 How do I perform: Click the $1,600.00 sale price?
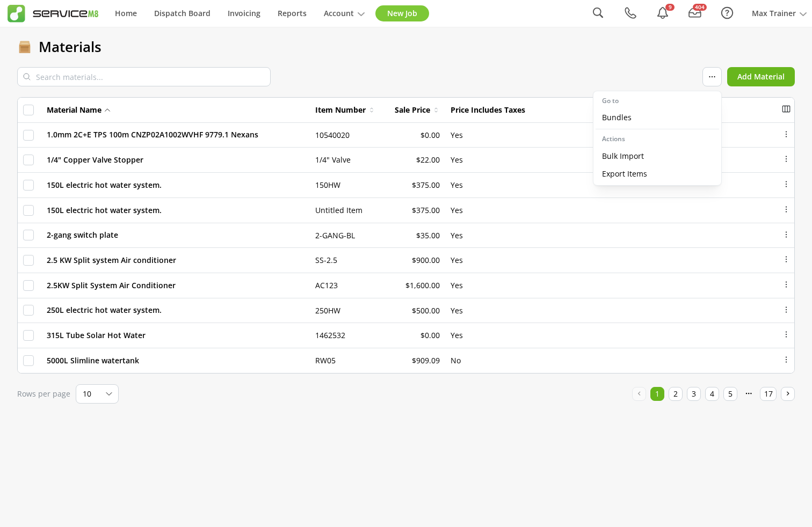click(423, 286)
